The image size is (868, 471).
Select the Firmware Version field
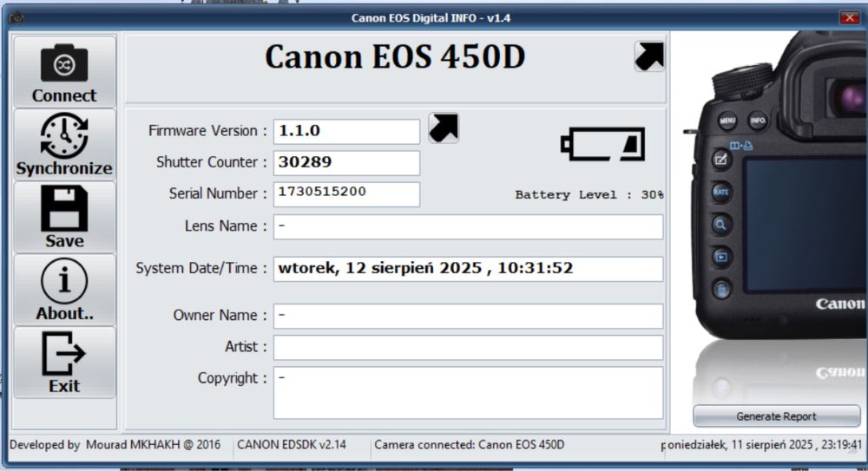(346, 132)
